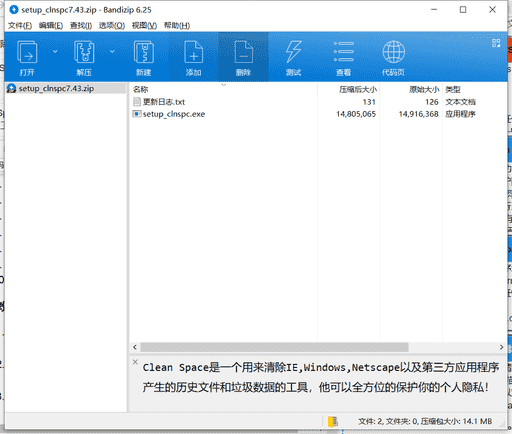The height and width of the screenshot is (434, 512).
Task: Click the horizontal scrollbar left arrow
Action: pyautogui.click(x=135, y=347)
